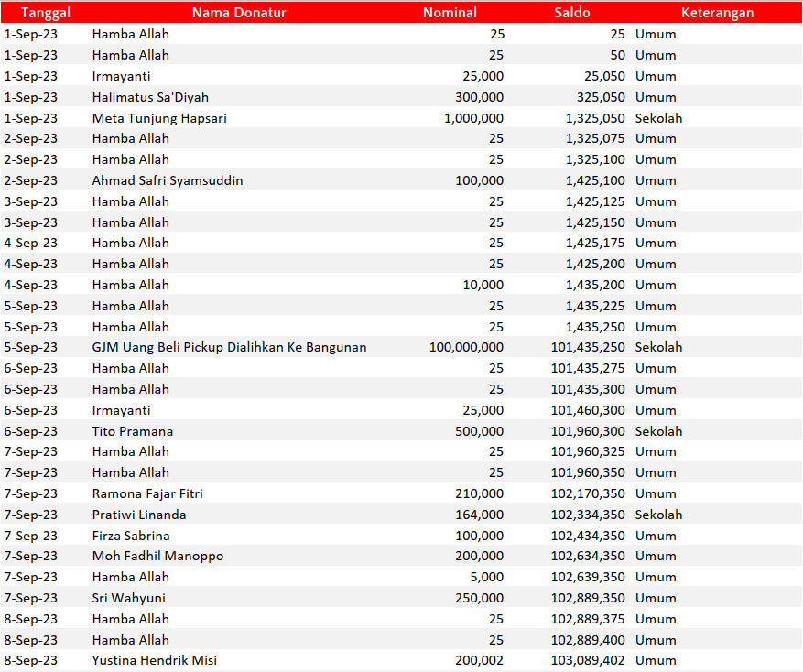
Task: Select the 103,089,402 saldo cell
Action: click(x=588, y=660)
